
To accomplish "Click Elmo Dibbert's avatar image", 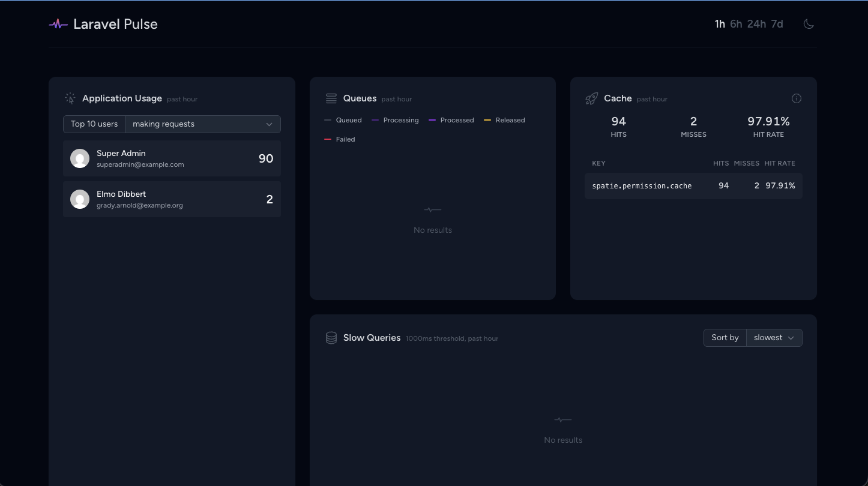I will click(80, 199).
